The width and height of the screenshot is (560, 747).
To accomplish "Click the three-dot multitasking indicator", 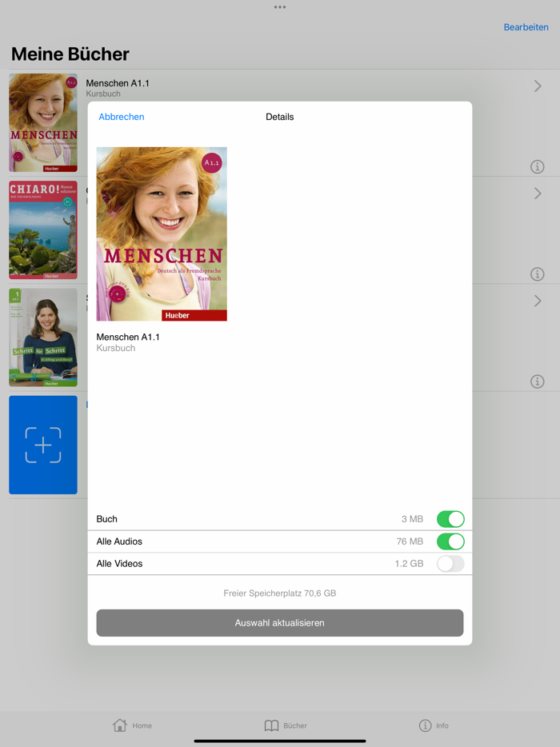I will [x=280, y=7].
